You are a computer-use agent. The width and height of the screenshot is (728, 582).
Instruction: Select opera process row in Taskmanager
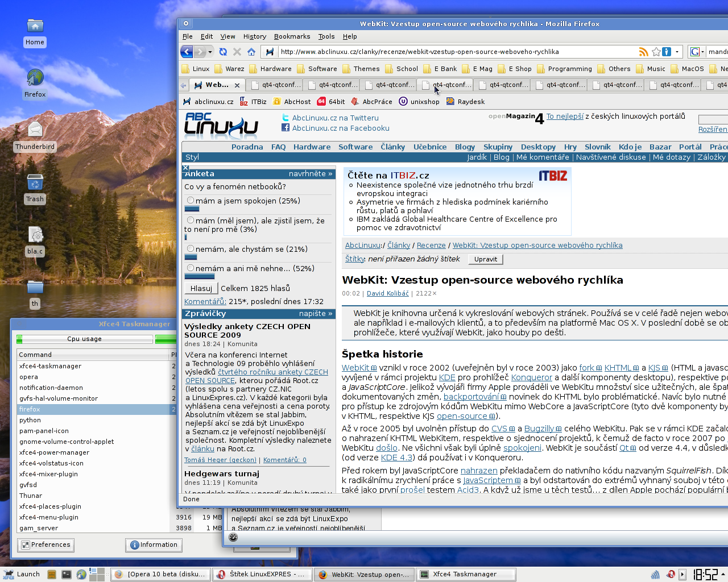tap(97, 377)
